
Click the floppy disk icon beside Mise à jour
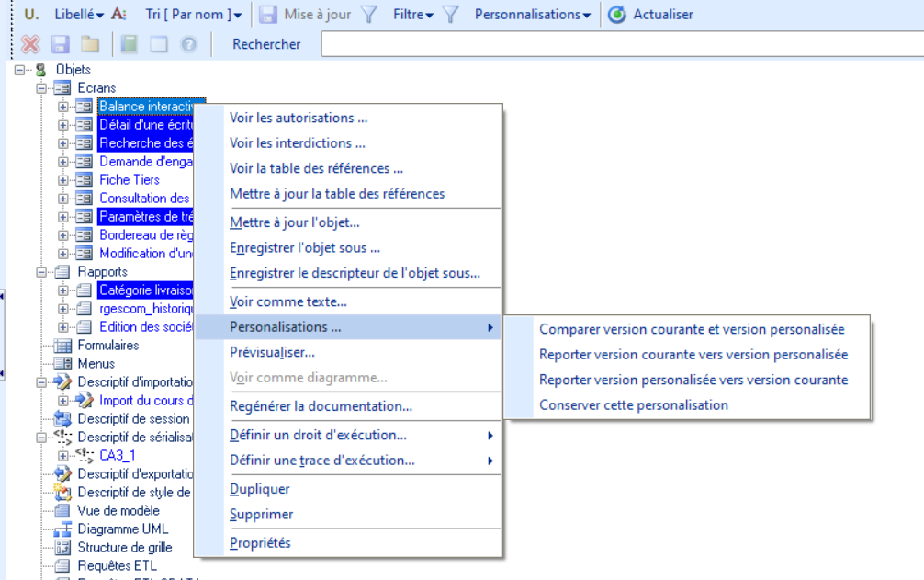(268, 14)
